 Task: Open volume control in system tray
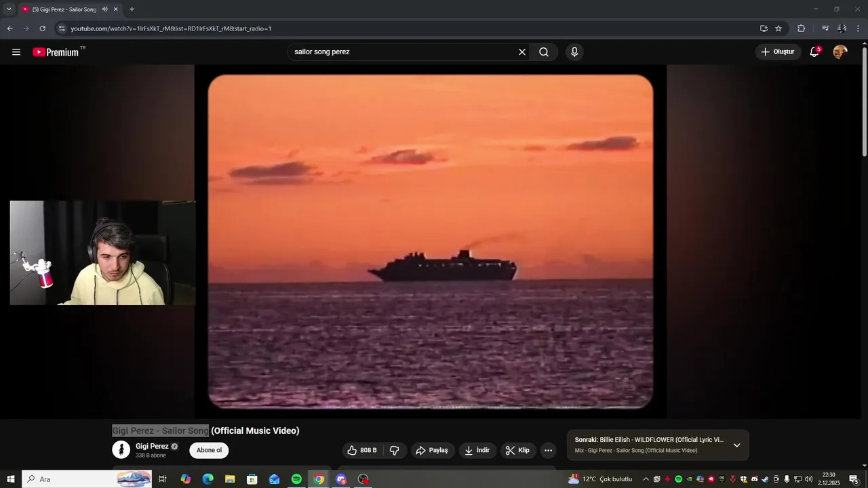click(808, 479)
